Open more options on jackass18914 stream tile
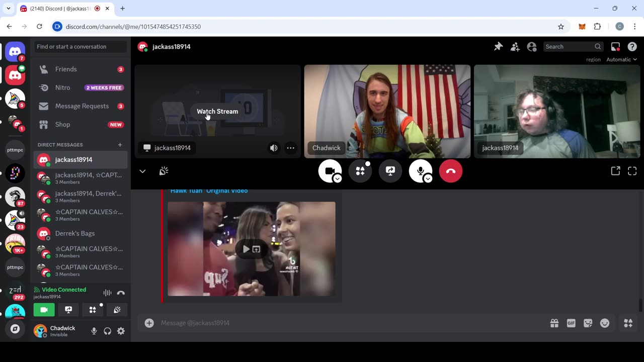The height and width of the screenshot is (362, 644). click(290, 148)
